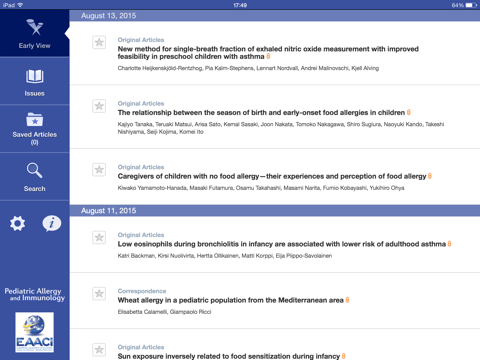Tap Original Articles label above nitric oxide article

[x=141, y=40]
